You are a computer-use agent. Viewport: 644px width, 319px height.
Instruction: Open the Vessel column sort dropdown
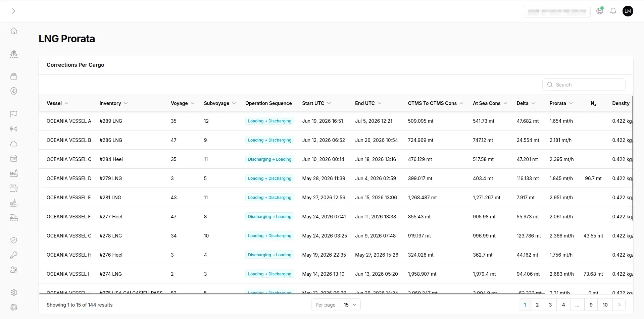click(66, 103)
